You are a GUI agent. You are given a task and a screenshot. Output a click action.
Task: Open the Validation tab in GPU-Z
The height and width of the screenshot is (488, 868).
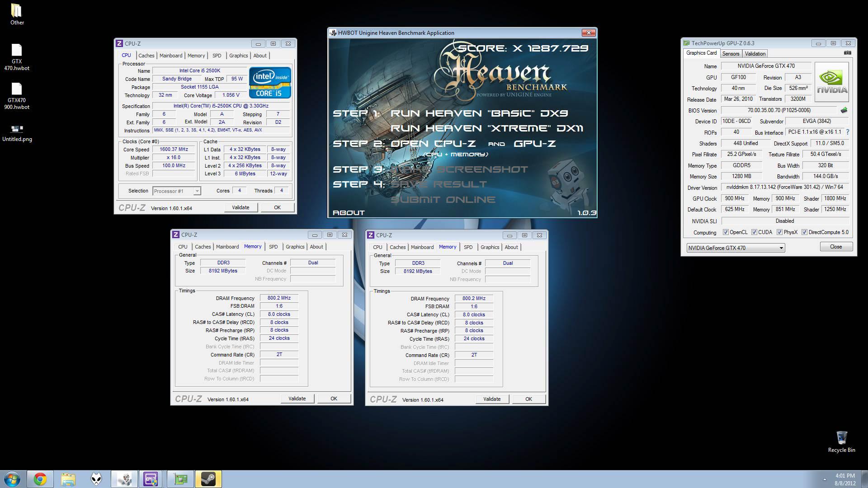(755, 54)
